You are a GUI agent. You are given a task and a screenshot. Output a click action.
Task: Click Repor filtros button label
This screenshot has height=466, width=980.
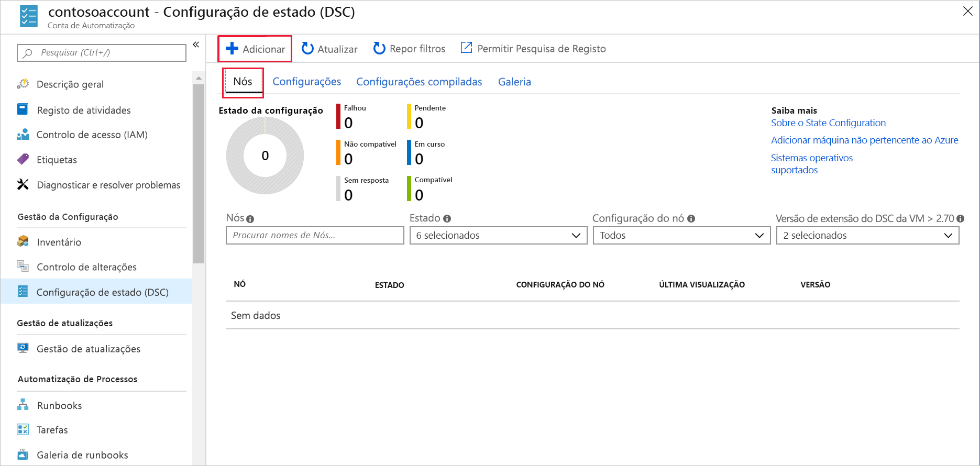pos(417,49)
